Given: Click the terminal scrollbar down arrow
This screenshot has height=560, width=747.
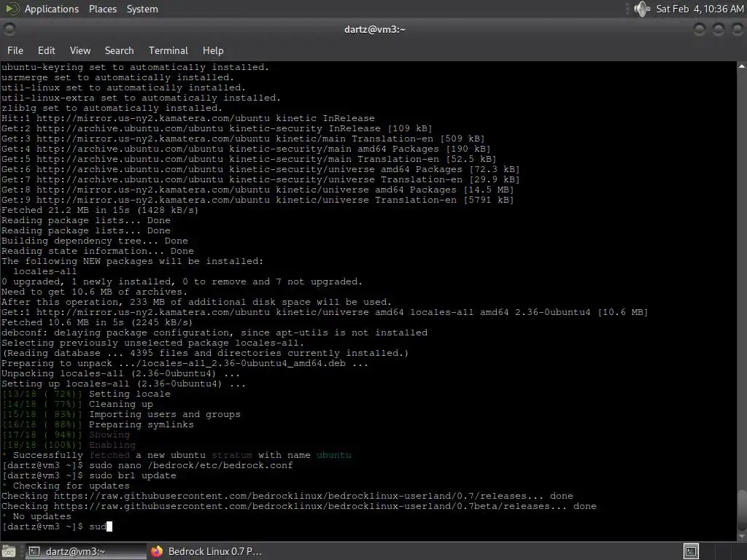Looking at the screenshot, I should coord(742,537).
